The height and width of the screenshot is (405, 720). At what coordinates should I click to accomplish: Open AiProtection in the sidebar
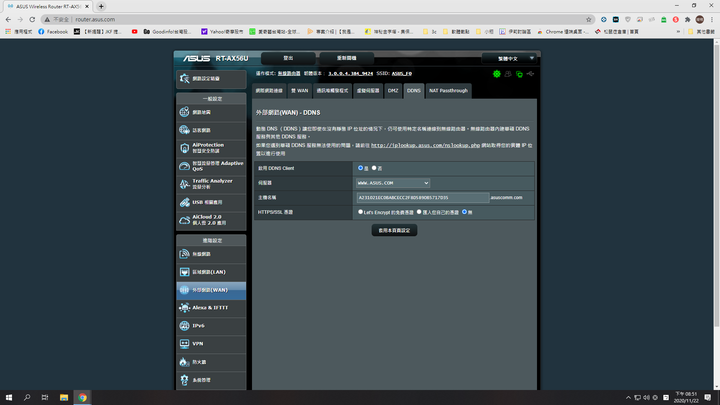click(211, 148)
